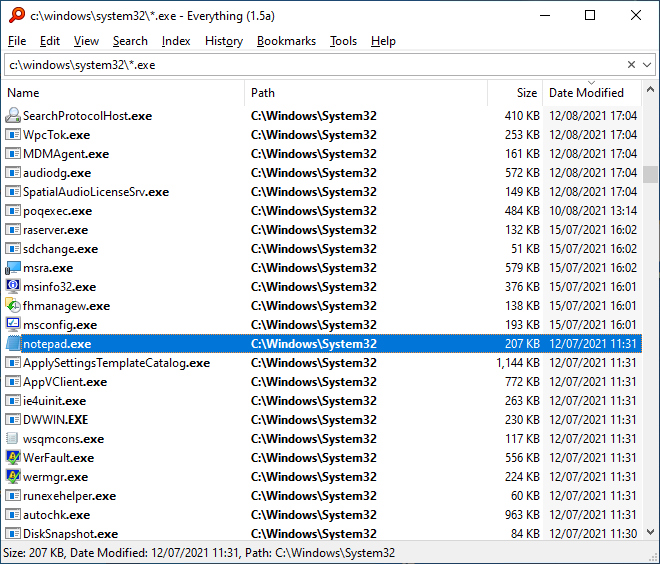
Task: Select the wsqmcons.exe file name
Action: pyautogui.click(x=63, y=439)
